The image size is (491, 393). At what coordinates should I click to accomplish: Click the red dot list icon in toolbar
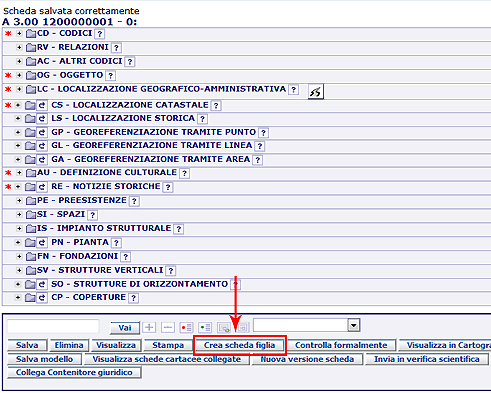(186, 327)
